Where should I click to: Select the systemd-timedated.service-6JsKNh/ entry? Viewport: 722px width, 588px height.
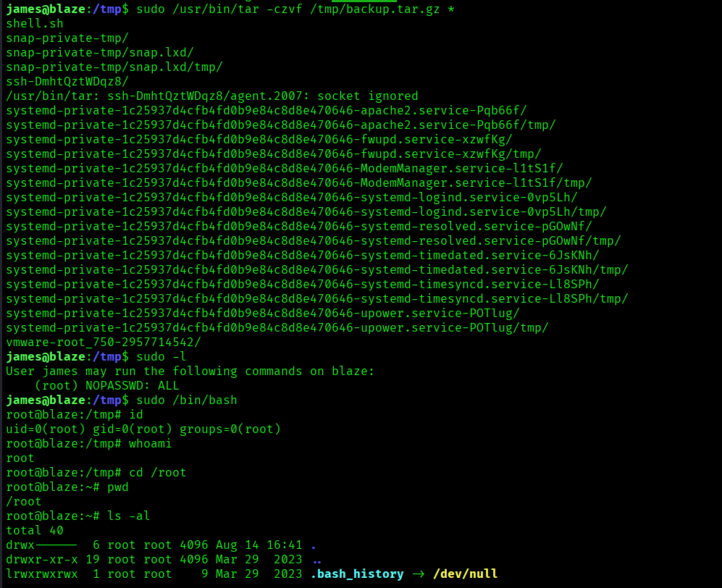coord(302,255)
